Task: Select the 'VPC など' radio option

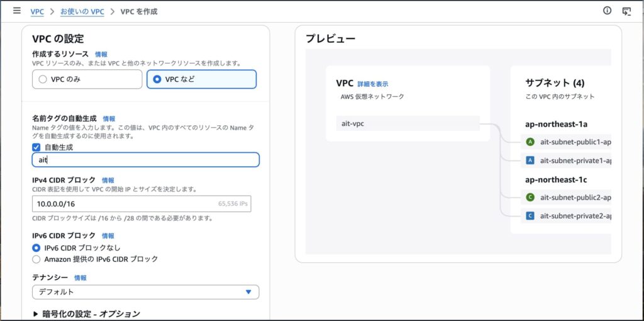Action: point(157,79)
